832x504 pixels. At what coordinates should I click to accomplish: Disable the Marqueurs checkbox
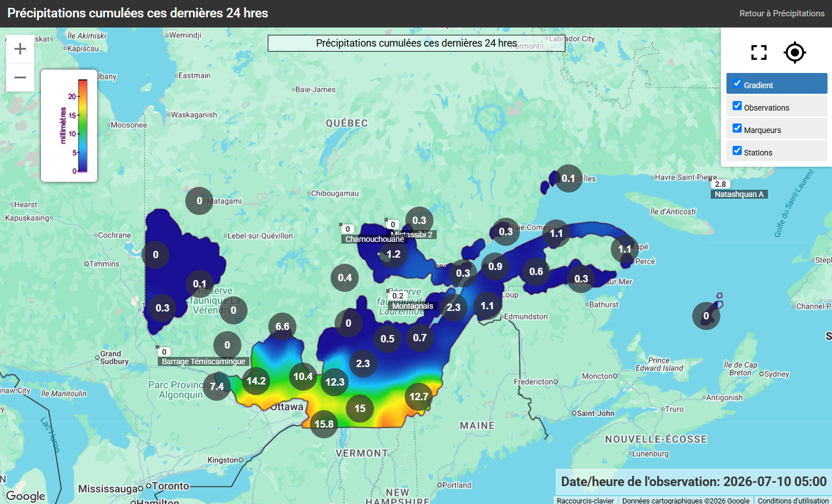pyautogui.click(x=737, y=129)
